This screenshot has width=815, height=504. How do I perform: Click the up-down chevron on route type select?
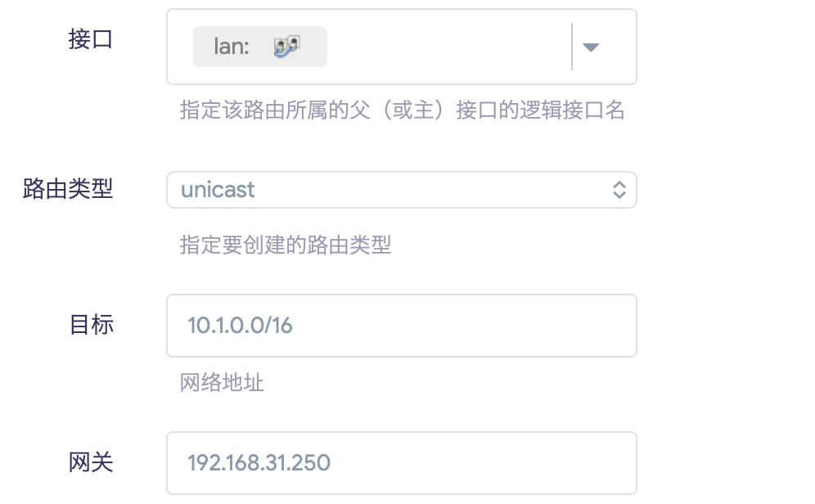619,190
